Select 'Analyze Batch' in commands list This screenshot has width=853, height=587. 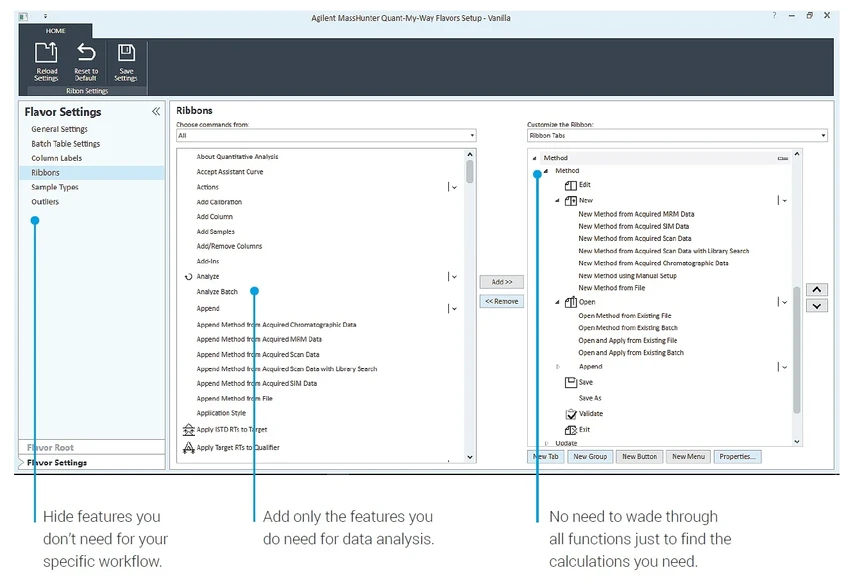pyautogui.click(x=217, y=292)
